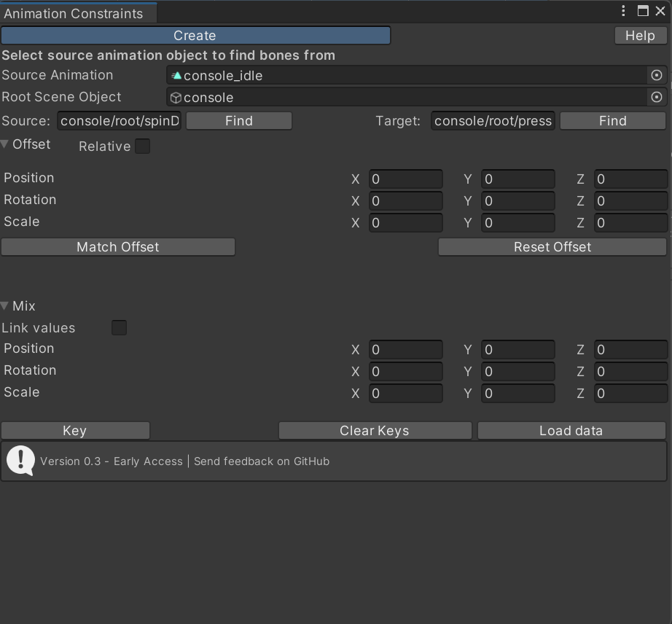Select the Animation Constraints tab
The width and height of the screenshot is (672, 624).
(x=79, y=13)
